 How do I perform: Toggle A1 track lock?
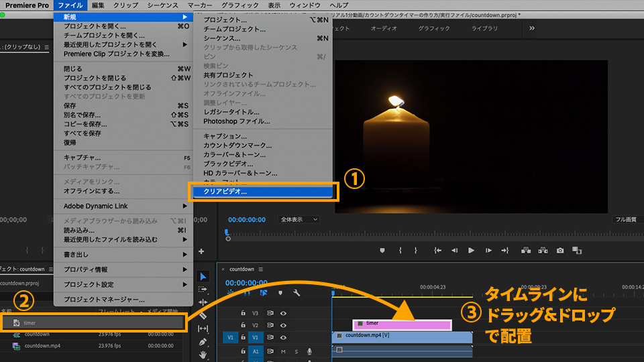(243, 351)
